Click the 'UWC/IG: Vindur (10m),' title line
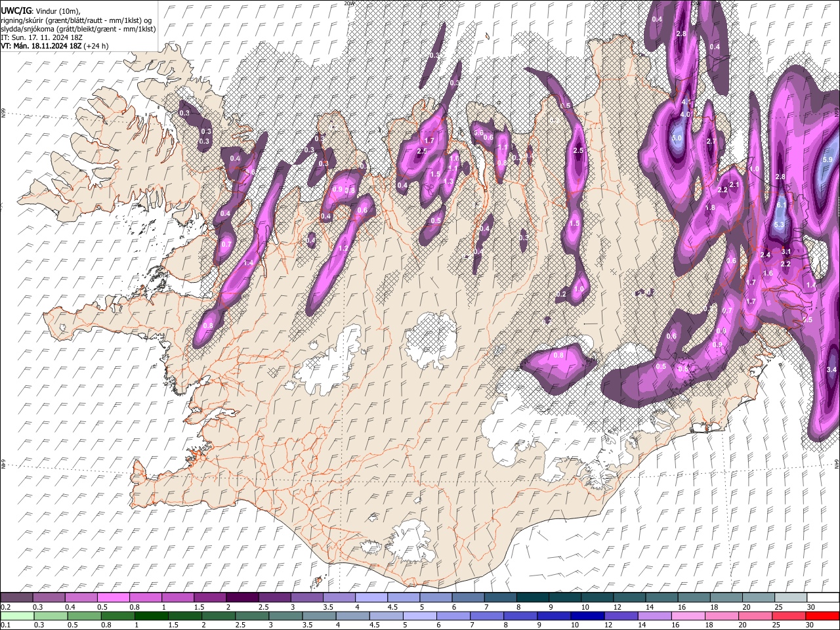The width and height of the screenshot is (840, 630). [x=41, y=10]
